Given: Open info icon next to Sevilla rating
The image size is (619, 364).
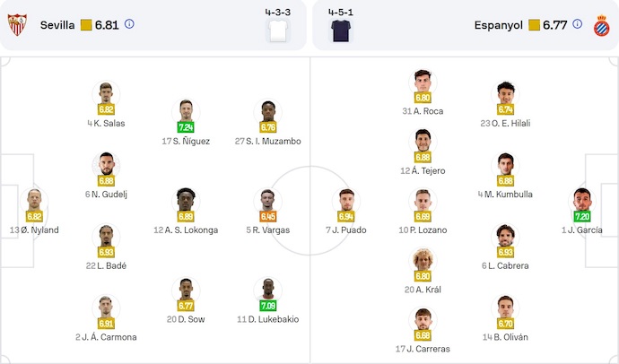Looking at the screenshot, I should (129, 24).
